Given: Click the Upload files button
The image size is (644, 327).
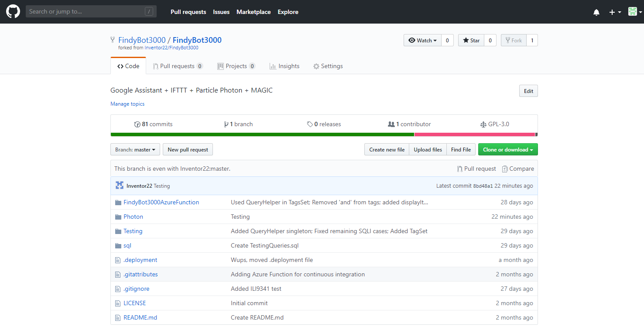Looking at the screenshot, I should point(428,149).
